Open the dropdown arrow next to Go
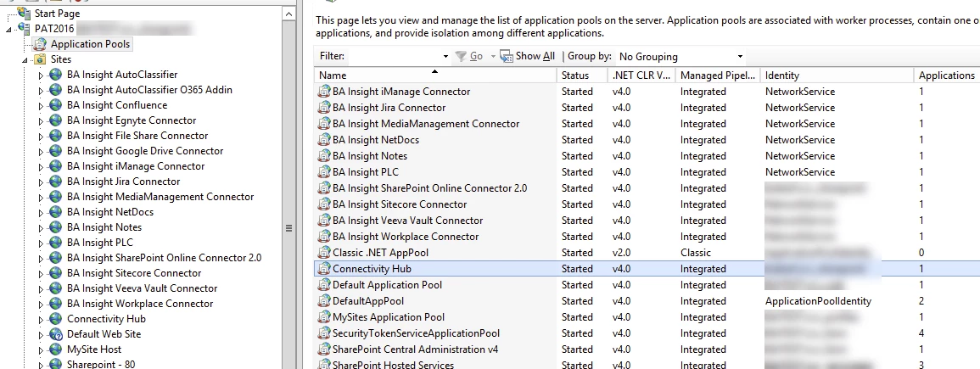 point(492,56)
